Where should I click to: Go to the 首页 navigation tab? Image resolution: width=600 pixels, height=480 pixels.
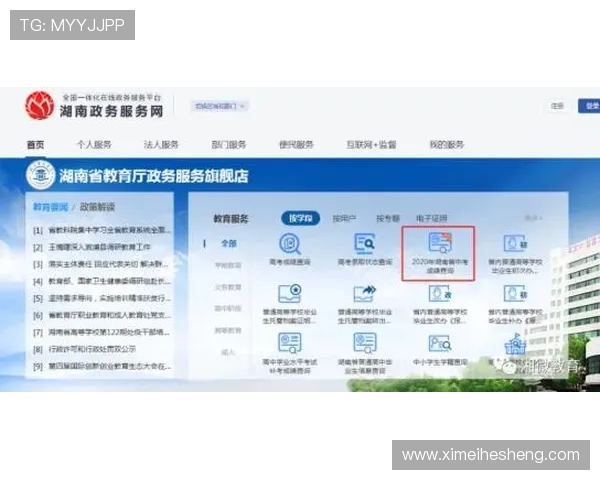[35, 145]
